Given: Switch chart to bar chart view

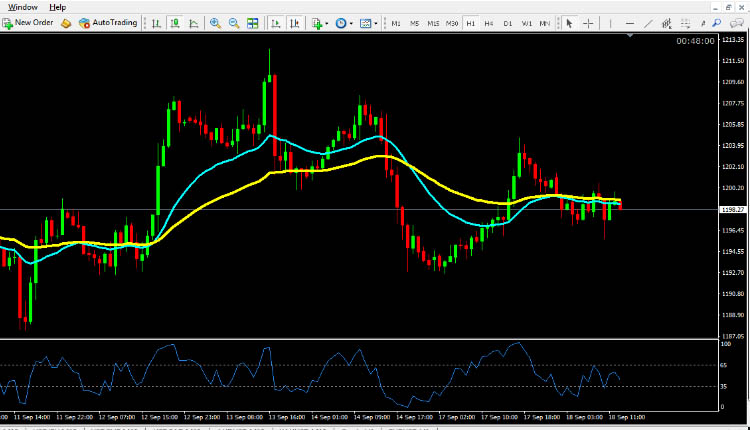Looking at the screenshot, I should [x=156, y=22].
